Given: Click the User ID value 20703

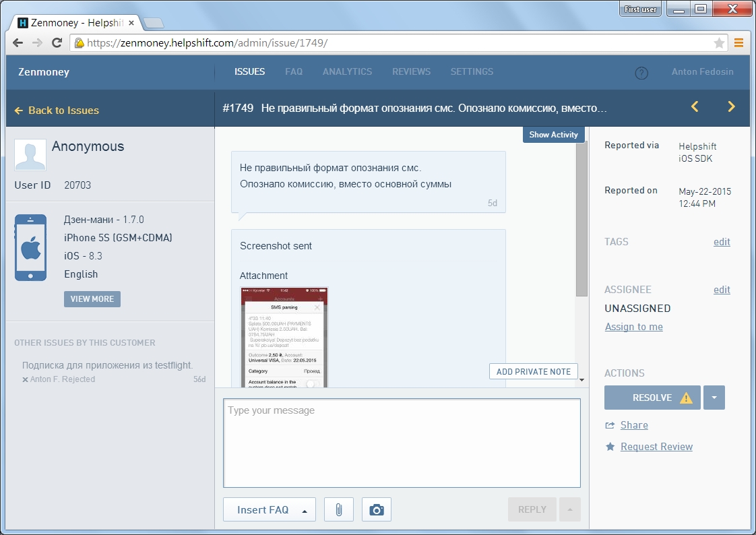Looking at the screenshot, I should coord(77,185).
